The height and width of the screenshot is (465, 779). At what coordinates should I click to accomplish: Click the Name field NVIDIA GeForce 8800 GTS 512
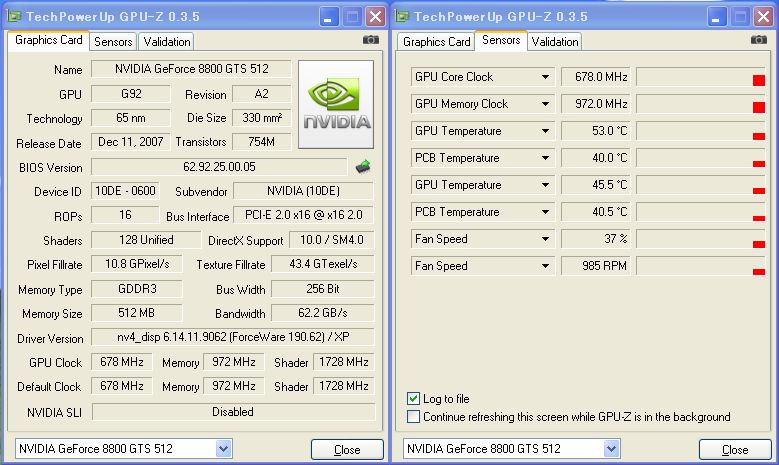191,69
